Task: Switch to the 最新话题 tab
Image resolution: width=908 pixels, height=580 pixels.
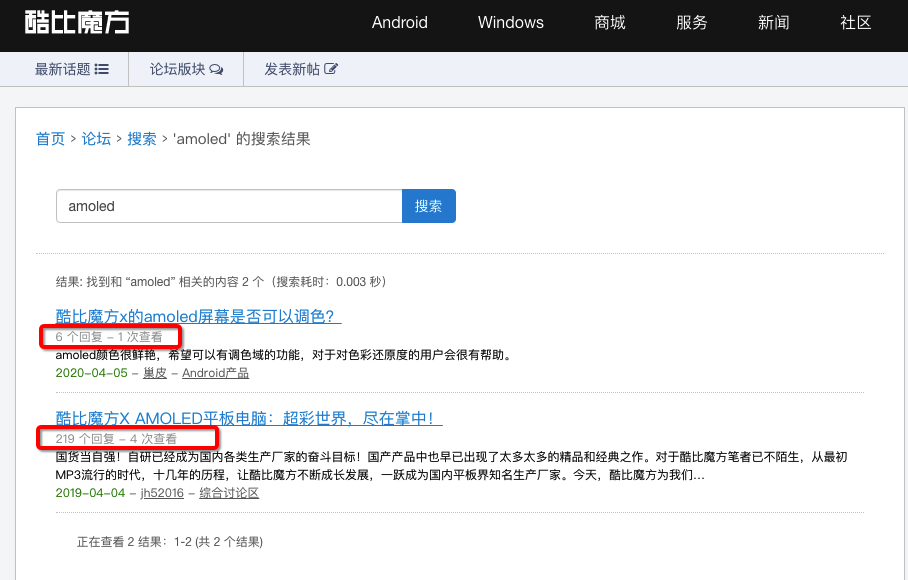Action: pyautogui.click(x=63, y=70)
